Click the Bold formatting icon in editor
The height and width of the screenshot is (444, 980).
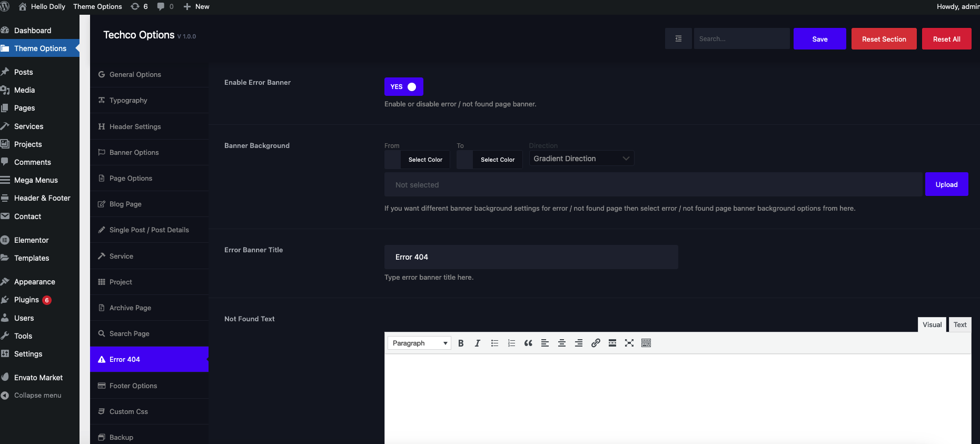click(x=461, y=343)
